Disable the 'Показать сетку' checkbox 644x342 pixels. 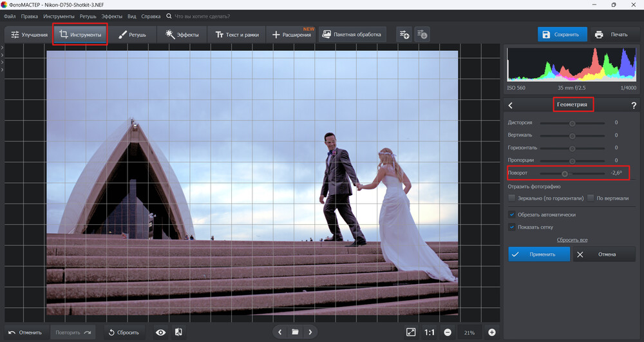click(x=512, y=227)
